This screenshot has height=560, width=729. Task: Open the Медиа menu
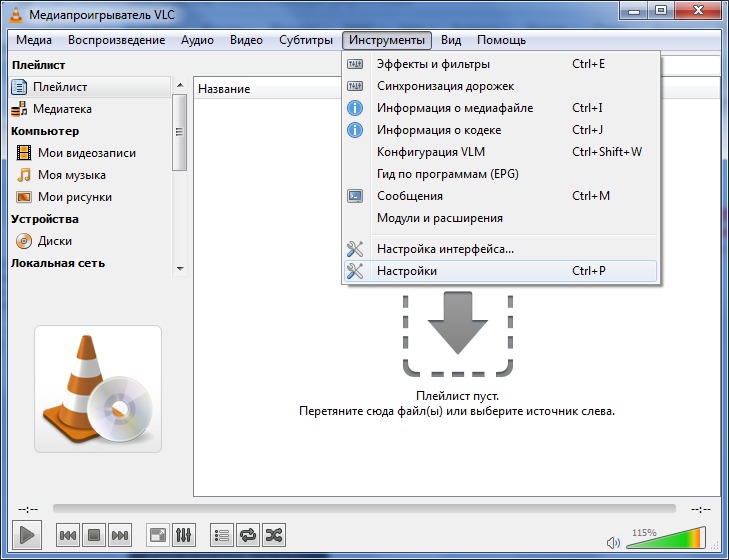[x=34, y=40]
